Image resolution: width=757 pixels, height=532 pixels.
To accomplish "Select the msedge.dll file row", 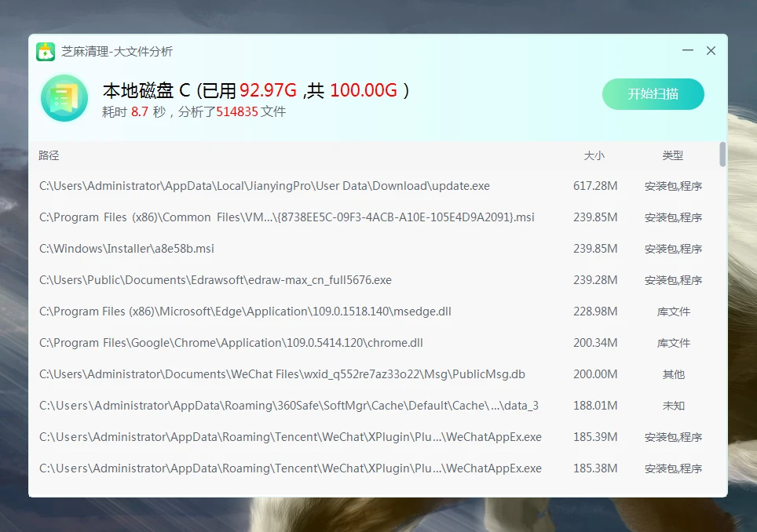I will tap(245, 312).
